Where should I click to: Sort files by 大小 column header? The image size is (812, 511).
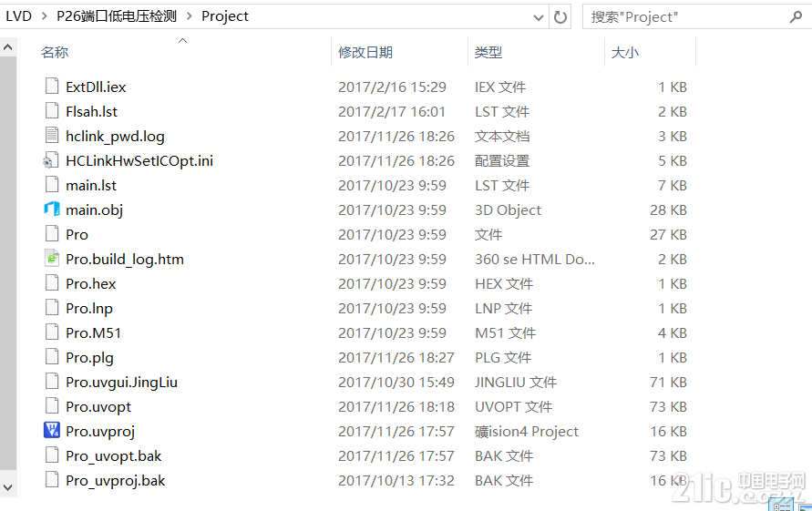625,52
